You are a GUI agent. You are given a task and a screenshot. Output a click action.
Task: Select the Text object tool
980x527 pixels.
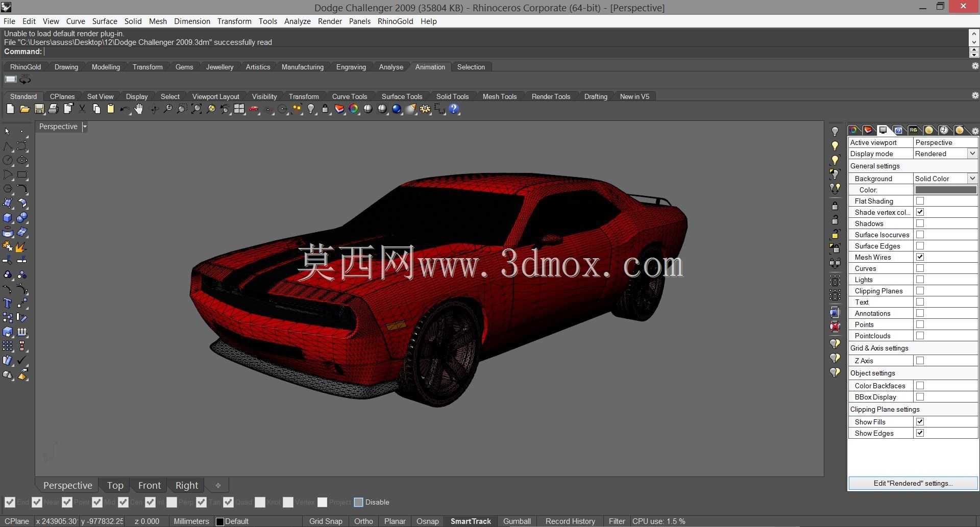click(x=8, y=304)
